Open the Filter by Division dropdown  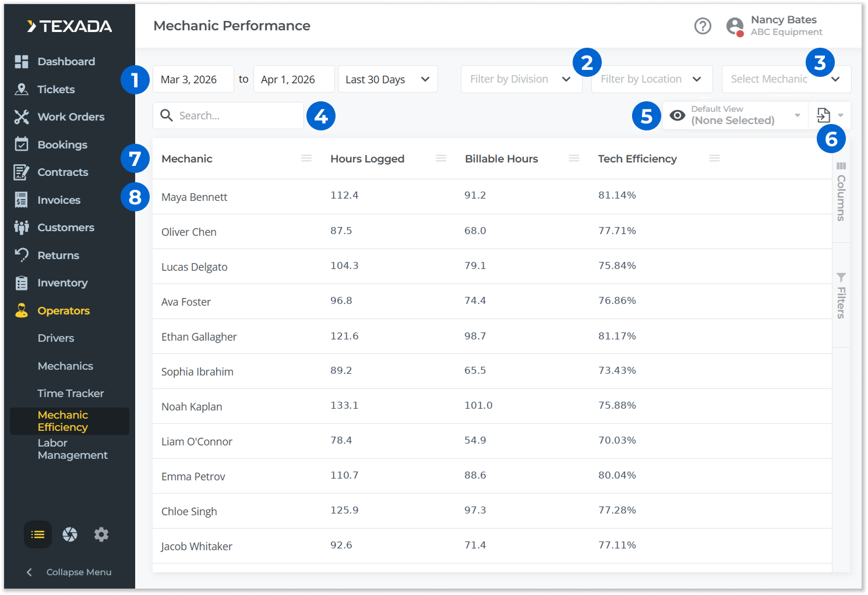pyautogui.click(x=520, y=79)
